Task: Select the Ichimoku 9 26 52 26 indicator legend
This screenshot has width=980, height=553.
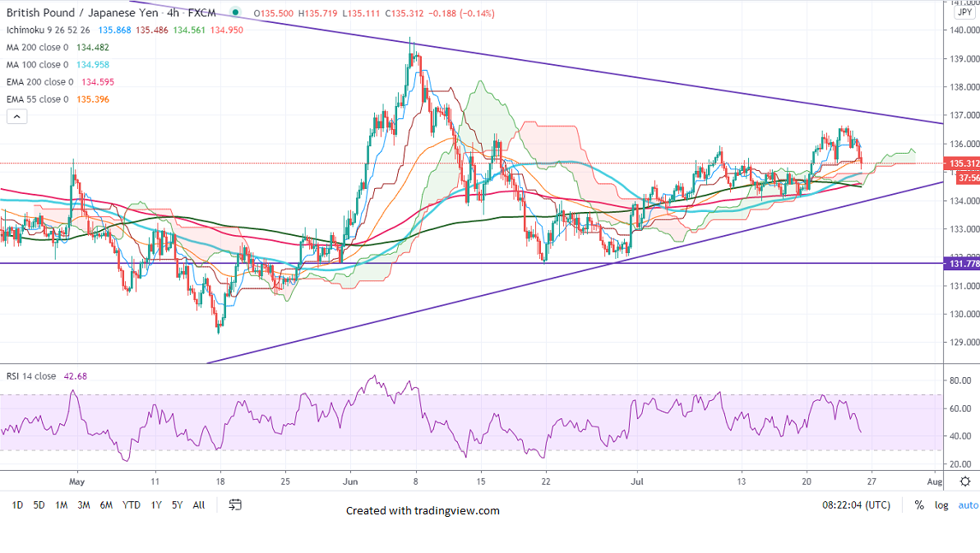Action: pyautogui.click(x=49, y=30)
